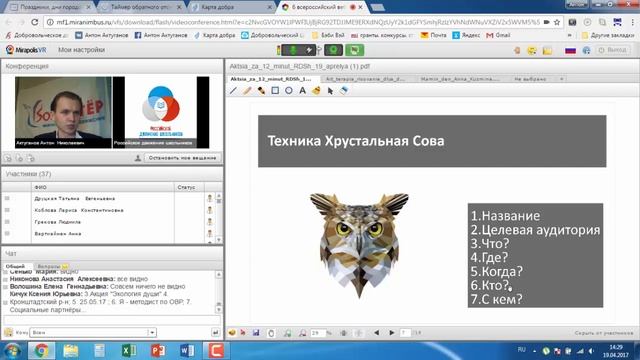Open the Кому recipient dropdown
Image resolution: width=640 pixels, height=360 pixels.
coord(93,333)
